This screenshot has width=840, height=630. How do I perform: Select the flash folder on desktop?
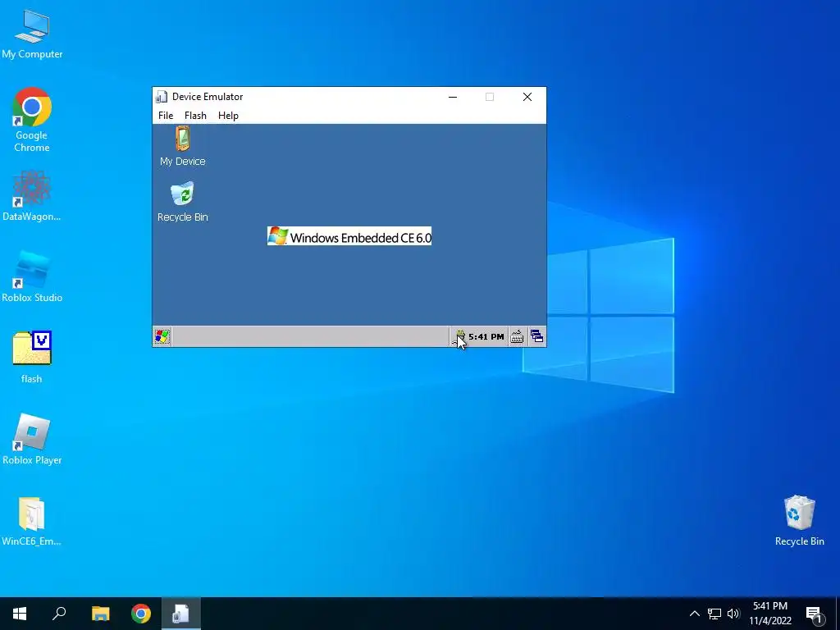(32, 358)
